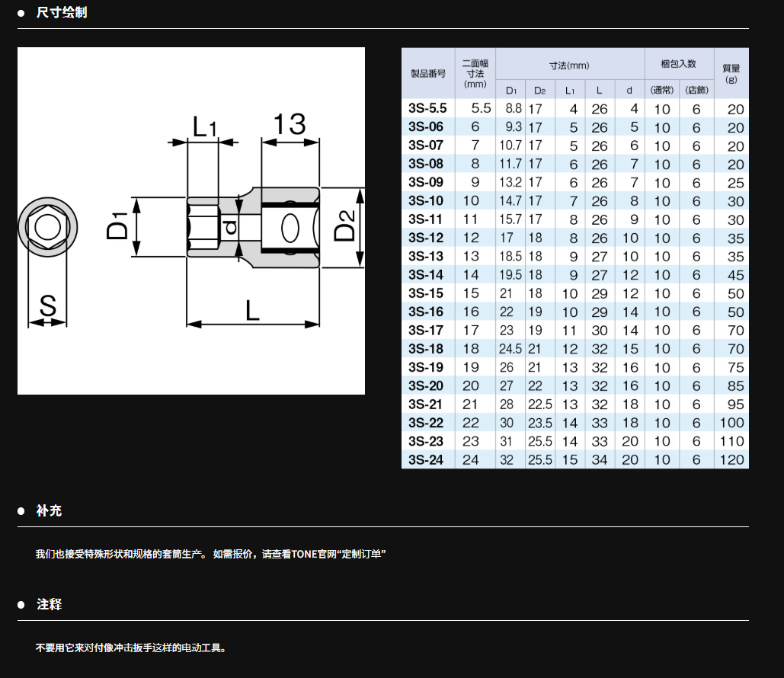Select product number 3S-17 in table
The height and width of the screenshot is (678, 784).
[x=425, y=330]
